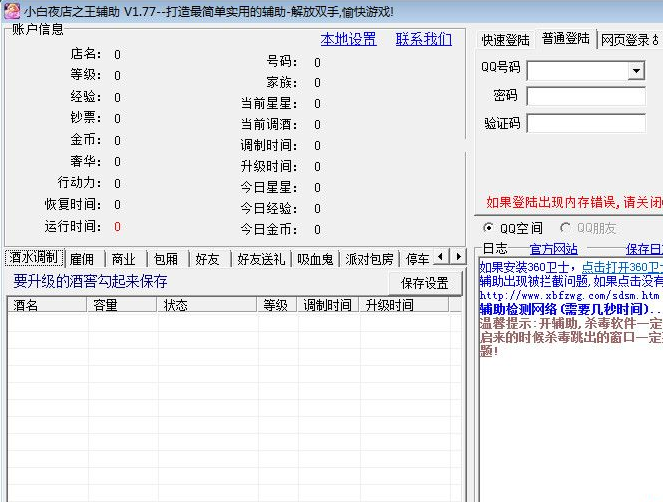
Task: Switch to the 雇佣 tab
Action: coord(82,259)
